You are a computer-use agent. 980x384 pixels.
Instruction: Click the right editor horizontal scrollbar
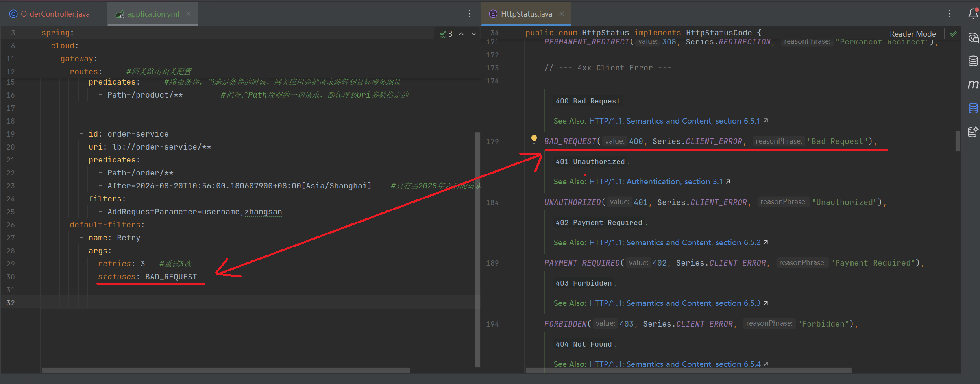click(x=689, y=371)
